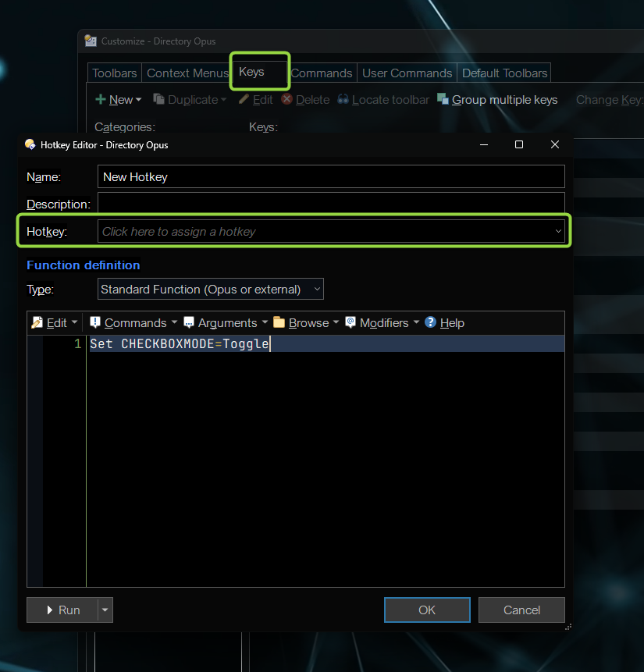Viewport: 644px width, 672px height.
Task: Click the Duplicate icon in Customize window
Action: pos(158,99)
